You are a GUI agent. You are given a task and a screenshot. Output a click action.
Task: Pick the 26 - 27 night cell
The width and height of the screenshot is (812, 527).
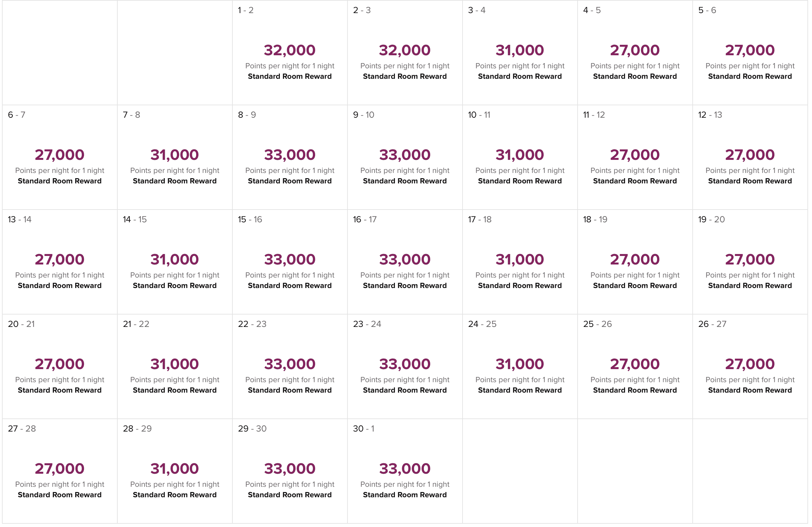pos(750,367)
